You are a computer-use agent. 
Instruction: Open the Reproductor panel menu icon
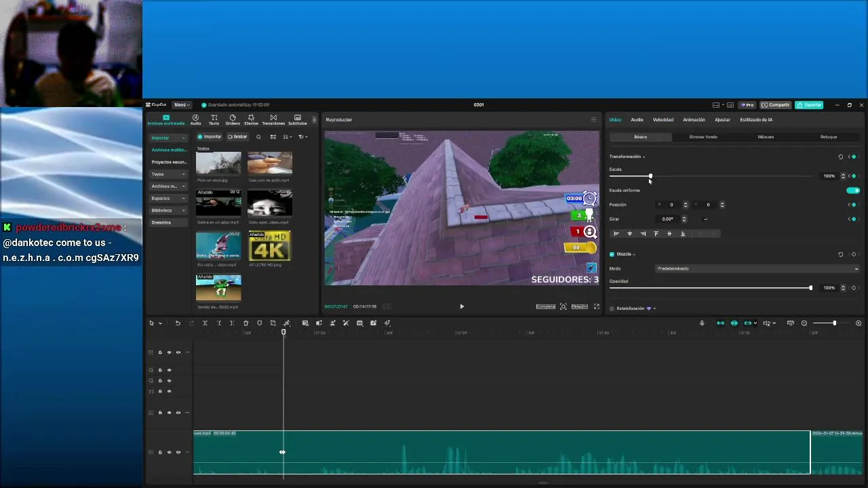click(x=593, y=120)
